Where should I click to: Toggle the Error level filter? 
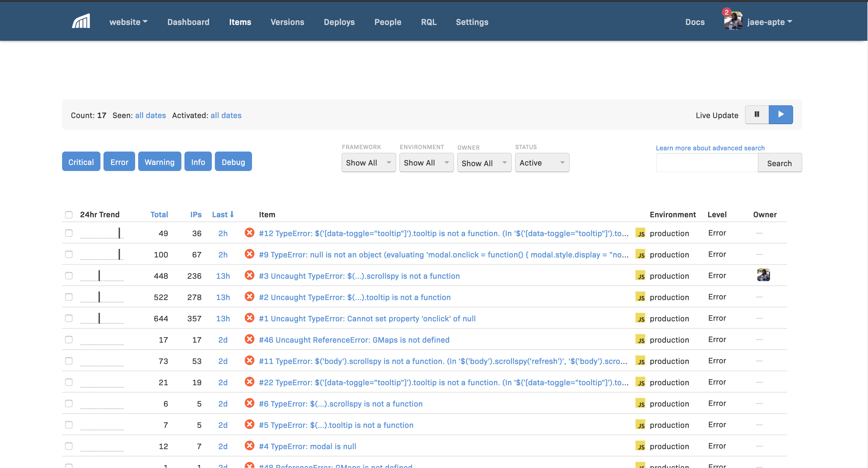pos(119,162)
